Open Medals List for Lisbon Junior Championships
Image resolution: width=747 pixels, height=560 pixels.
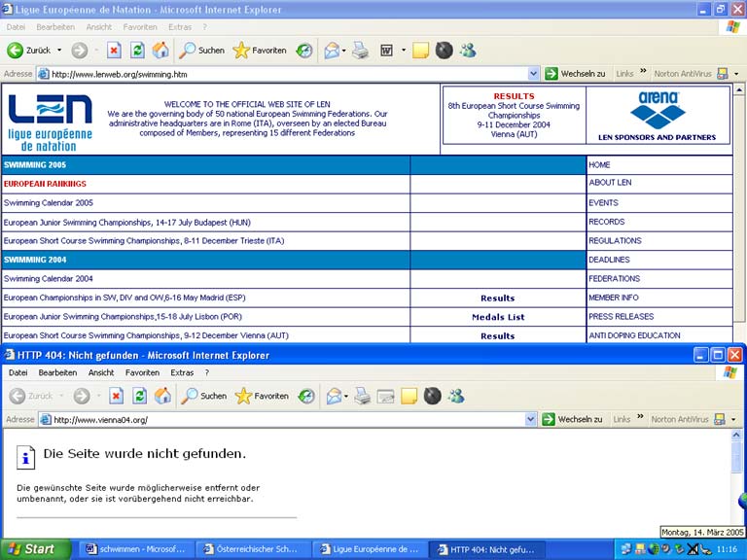click(x=498, y=317)
